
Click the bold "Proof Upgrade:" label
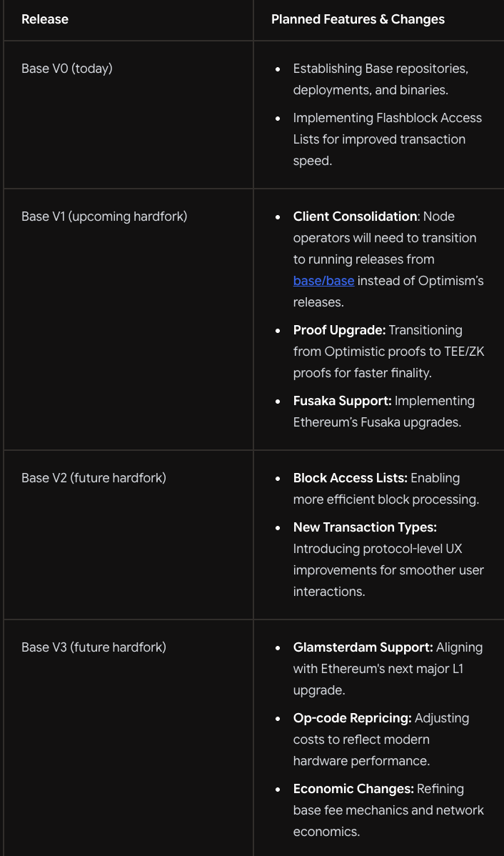click(339, 329)
